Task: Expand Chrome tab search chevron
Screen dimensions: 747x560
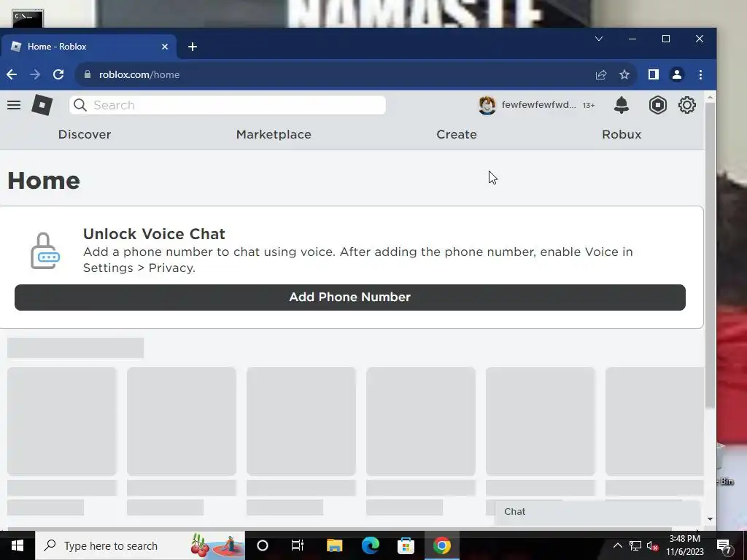Action: click(599, 39)
